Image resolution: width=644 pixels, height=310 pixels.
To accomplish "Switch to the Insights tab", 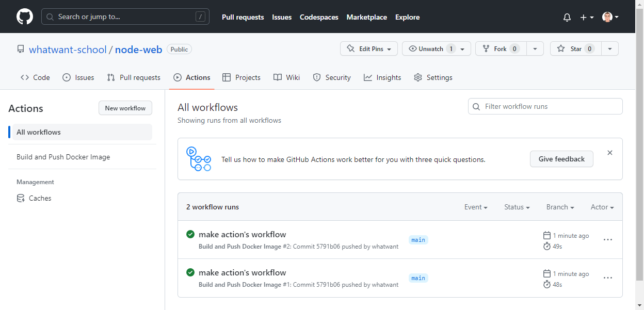I will [x=382, y=77].
